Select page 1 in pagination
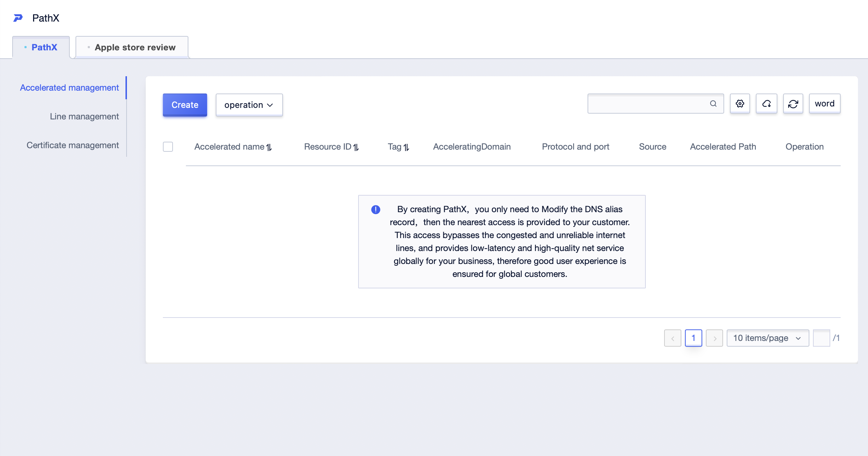This screenshot has width=868, height=456. tap(694, 338)
